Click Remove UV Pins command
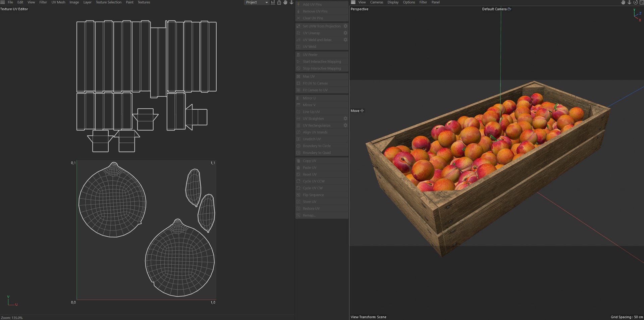Viewport: 644px width, 320px height. [x=322, y=11]
